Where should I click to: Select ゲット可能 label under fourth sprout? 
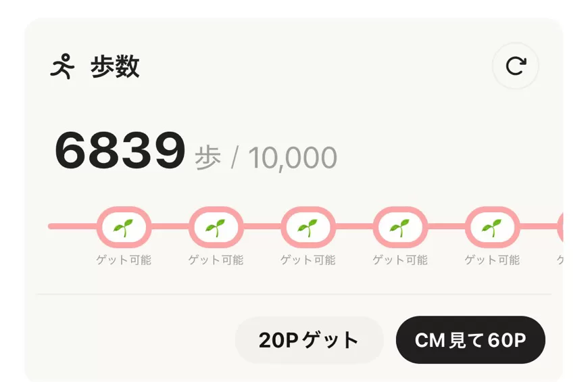[x=400, y=260]
